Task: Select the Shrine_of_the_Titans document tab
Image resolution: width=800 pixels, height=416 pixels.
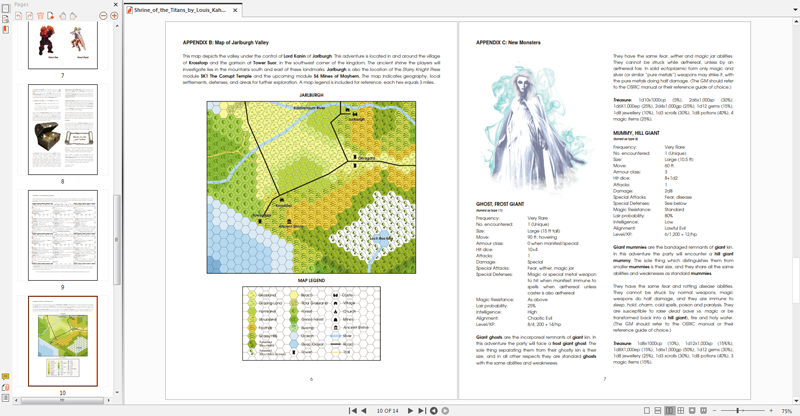Action: point(185,9)
